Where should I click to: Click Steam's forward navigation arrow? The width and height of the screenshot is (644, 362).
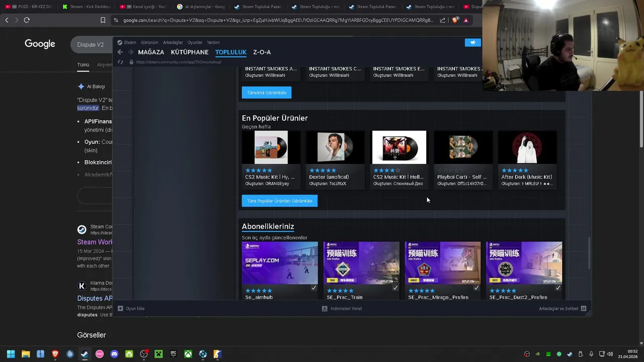(x=131, y=52)
